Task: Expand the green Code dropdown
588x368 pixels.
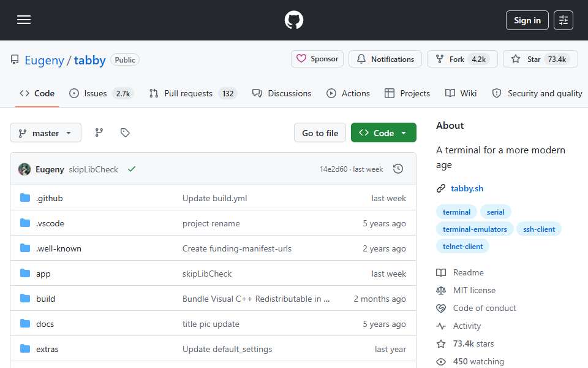Action: click(x=383, y=133)
